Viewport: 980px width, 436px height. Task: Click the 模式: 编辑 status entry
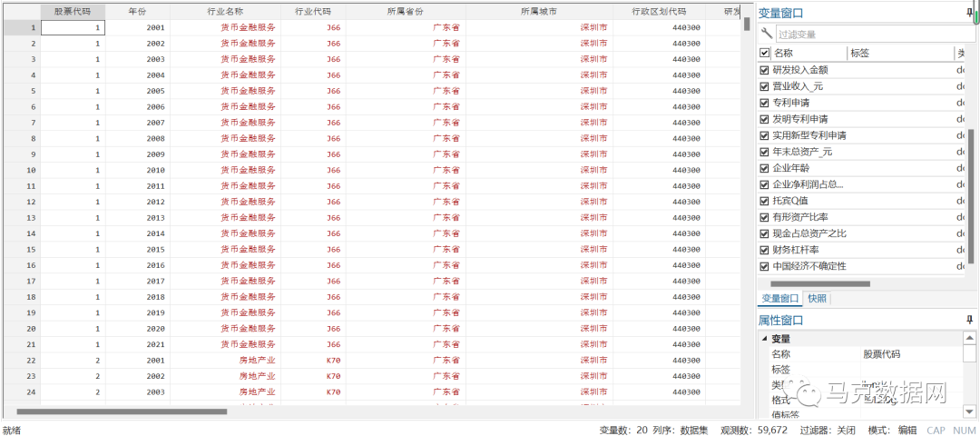click(893, 430)
